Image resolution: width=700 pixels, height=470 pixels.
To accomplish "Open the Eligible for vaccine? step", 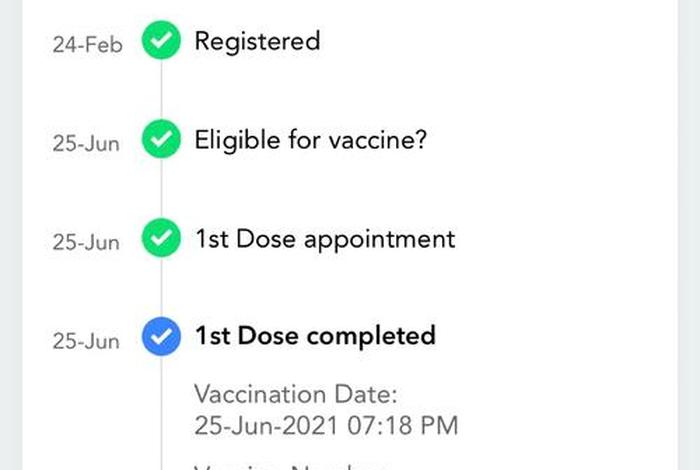I will [311, 140].
